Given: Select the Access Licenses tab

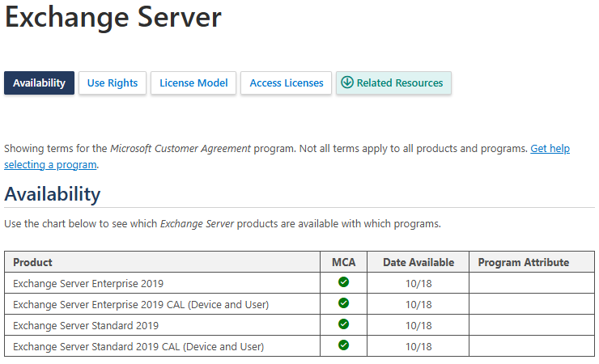Looking at the screenshot, I should pyautogui.click(x=286, y=83).
